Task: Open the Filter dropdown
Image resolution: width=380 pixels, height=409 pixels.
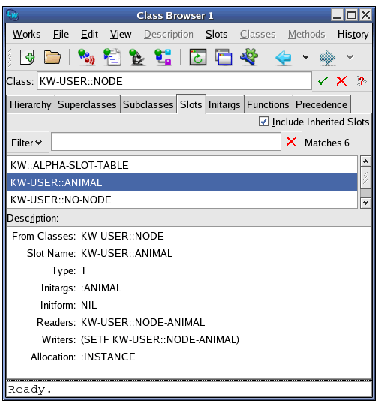Action: coord(26,143)
